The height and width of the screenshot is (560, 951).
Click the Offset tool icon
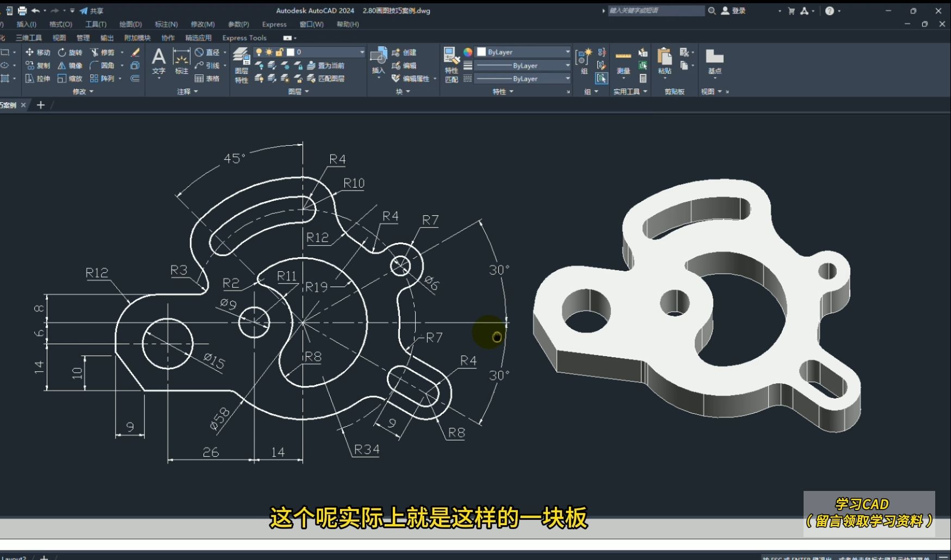click(x=135, y=78)
